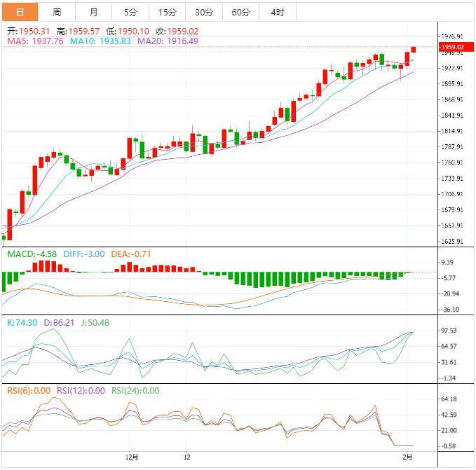
Task: Switch to the 60分 chart tab
Action: coord(240,12)
